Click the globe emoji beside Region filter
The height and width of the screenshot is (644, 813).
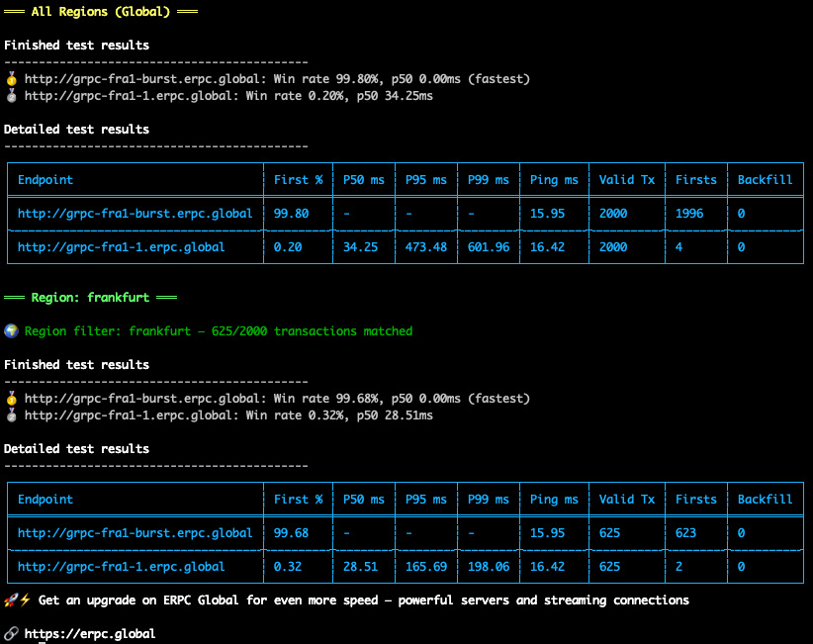click(x=12, y=330)
